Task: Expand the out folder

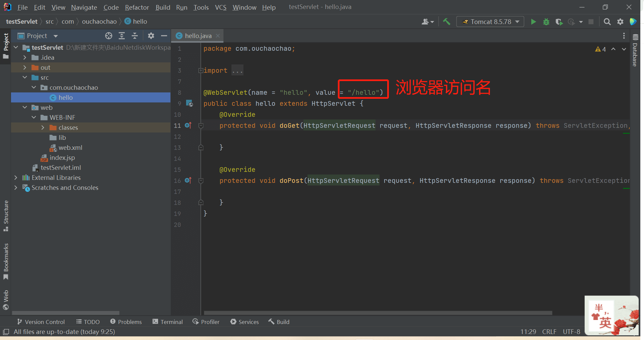Action: pyautogui.click(x=25, y=67)
